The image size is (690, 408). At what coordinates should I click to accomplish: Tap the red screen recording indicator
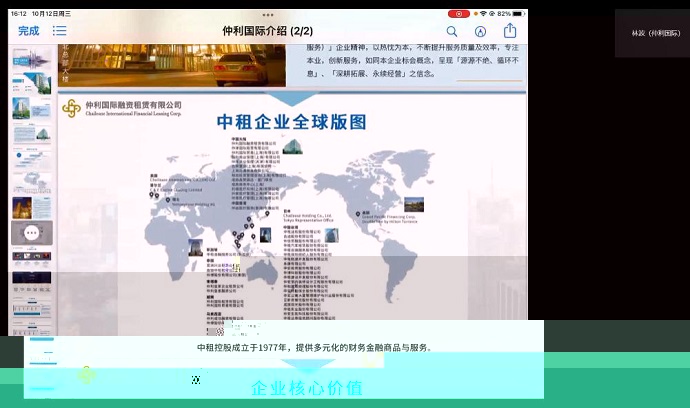coord(459,14)
